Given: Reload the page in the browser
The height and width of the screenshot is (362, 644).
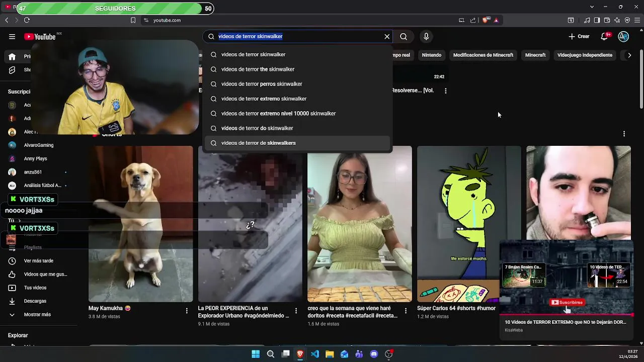Looking at the screenshot, I should tap(27, 20).
